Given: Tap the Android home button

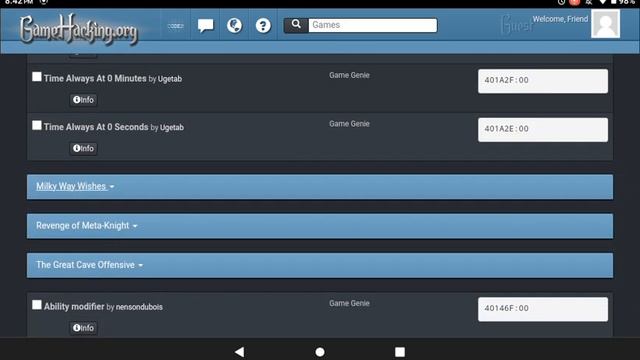Looking at the screenshot, I should 320,352.
